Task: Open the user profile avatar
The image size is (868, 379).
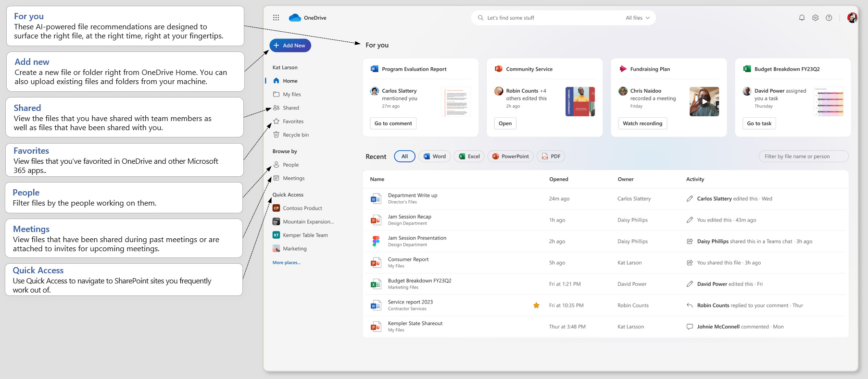Action: click(x=852, y=18)
